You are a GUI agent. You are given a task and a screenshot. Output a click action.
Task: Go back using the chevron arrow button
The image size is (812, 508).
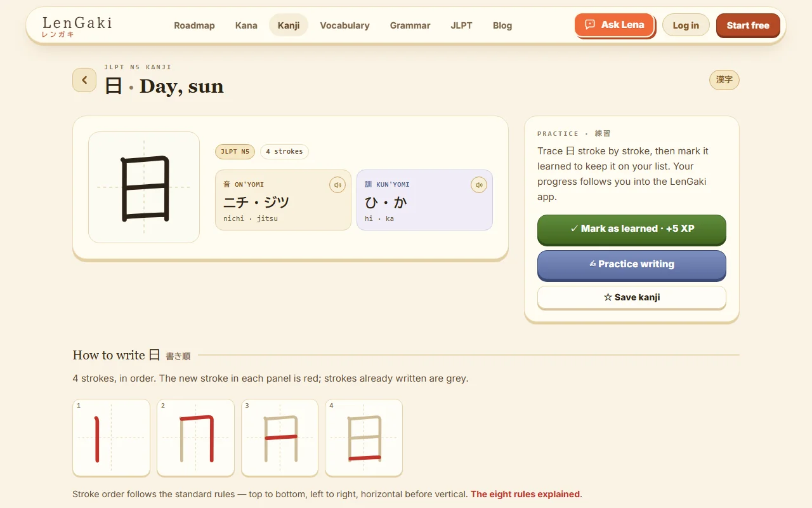pos(84,80)
